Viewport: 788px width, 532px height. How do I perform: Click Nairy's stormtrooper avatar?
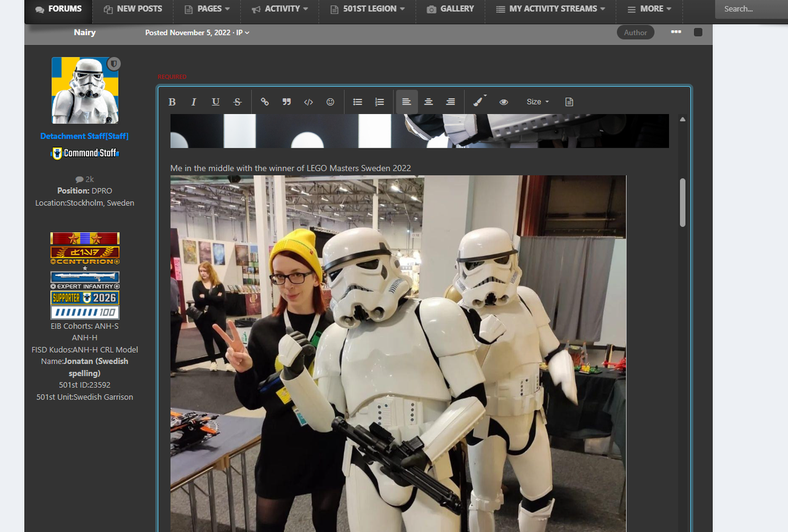(85, 91)
